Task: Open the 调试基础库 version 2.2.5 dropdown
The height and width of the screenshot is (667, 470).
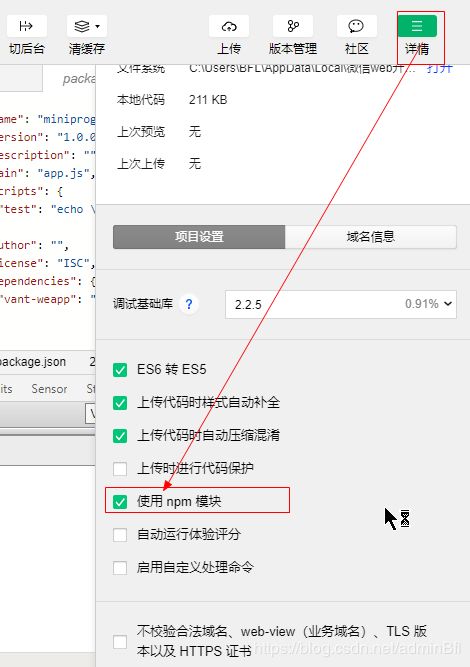Action: pyautogui.click(x=341, y=304)
